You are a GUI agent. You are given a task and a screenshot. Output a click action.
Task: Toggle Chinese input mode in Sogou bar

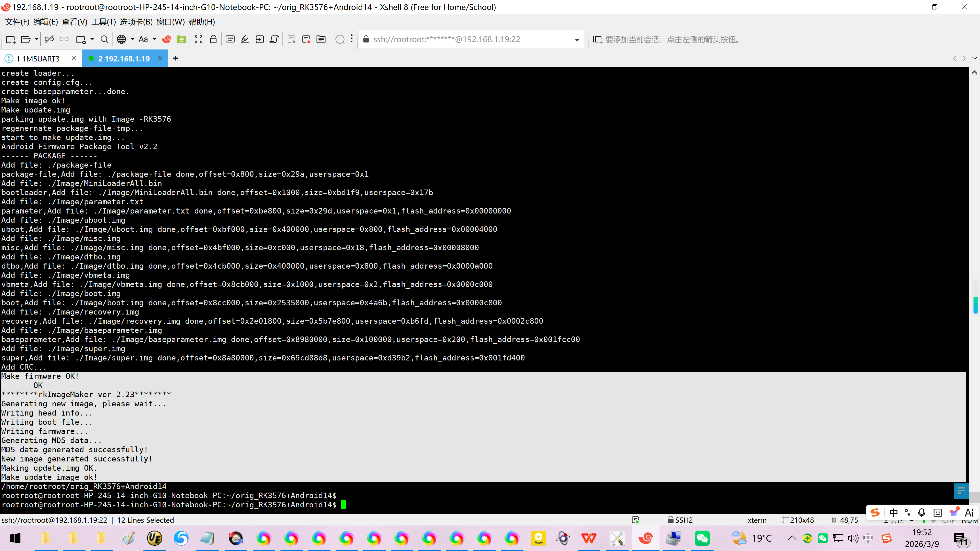[x=894, y=512]
